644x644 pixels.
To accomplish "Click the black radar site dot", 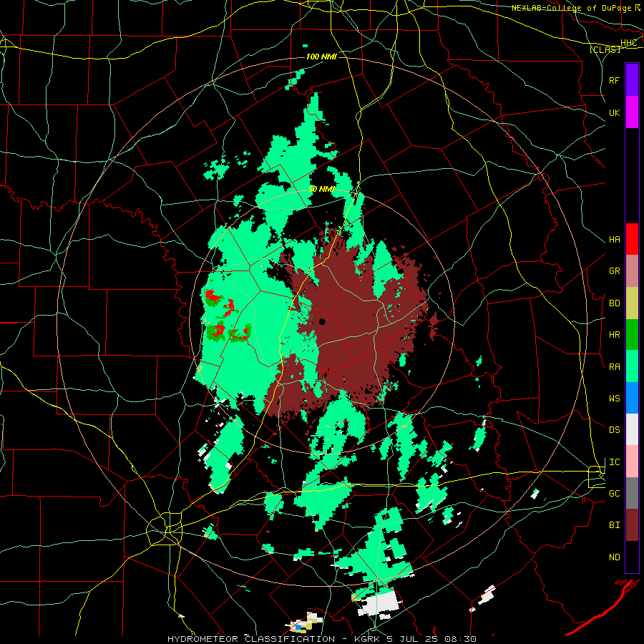I will click(x=323, y=321).
